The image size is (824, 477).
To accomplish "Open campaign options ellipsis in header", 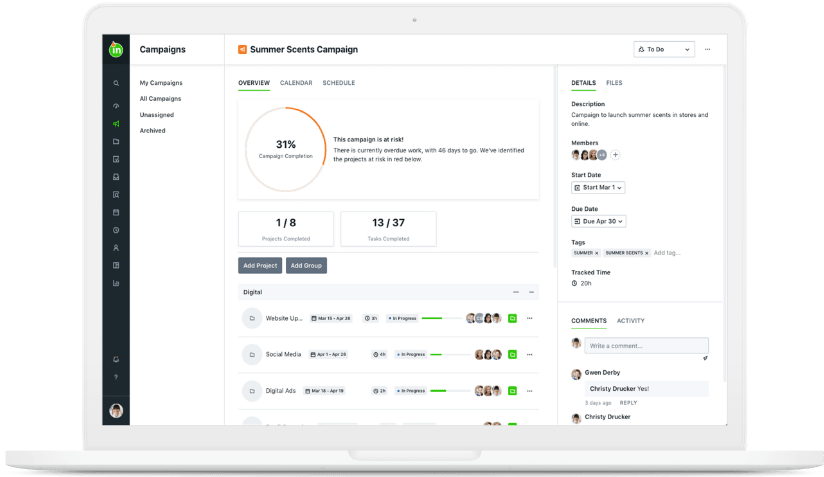I will 707,49.
